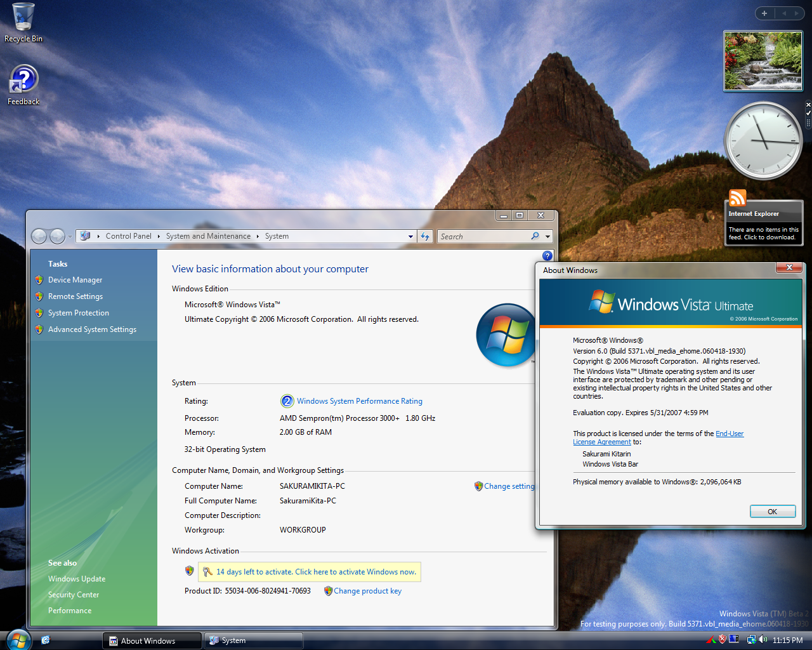The image size is (812, 650).
Task: Switch to About Windows taskbar button
Action: (x=152, y=640)
